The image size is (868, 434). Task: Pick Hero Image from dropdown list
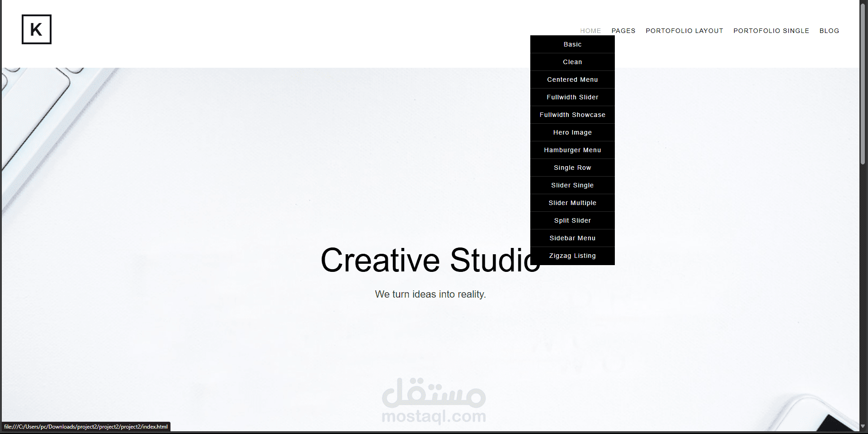572,132
